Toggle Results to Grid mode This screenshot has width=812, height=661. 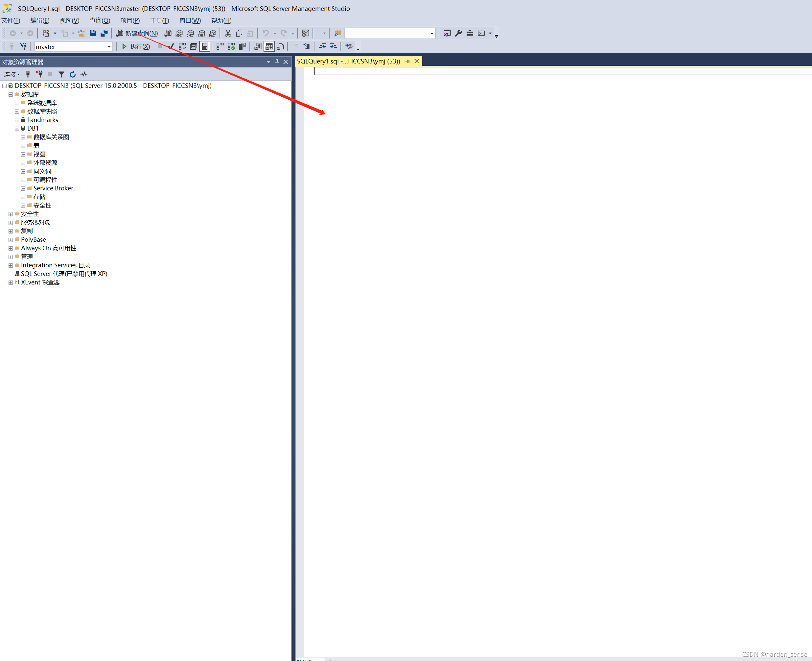click(269, 46)
